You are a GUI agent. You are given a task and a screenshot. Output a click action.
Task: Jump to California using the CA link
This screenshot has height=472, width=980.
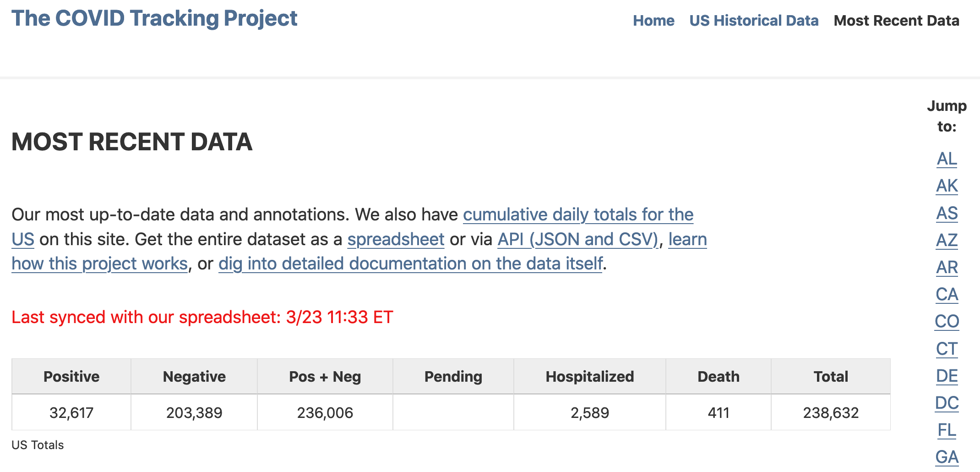[x=947, y=294]
